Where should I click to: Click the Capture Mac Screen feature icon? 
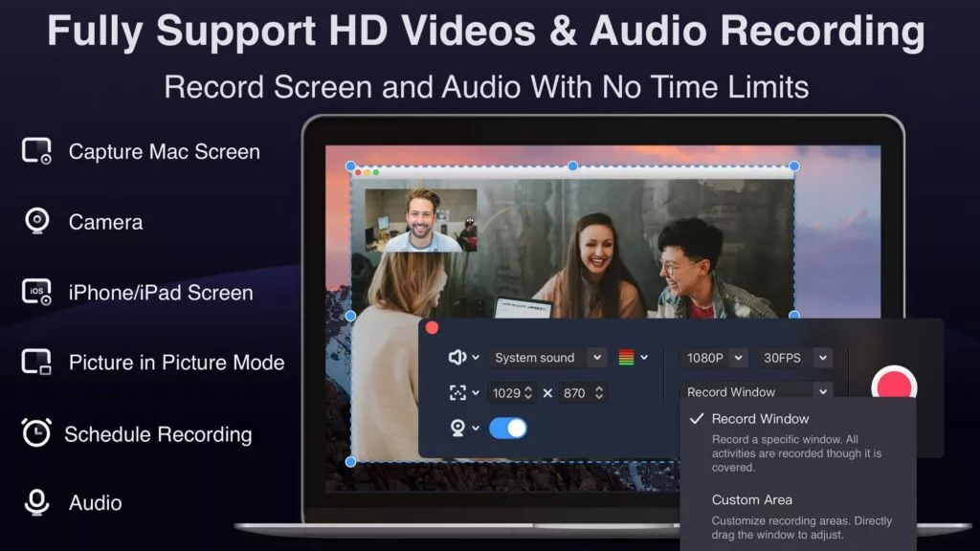36,151
